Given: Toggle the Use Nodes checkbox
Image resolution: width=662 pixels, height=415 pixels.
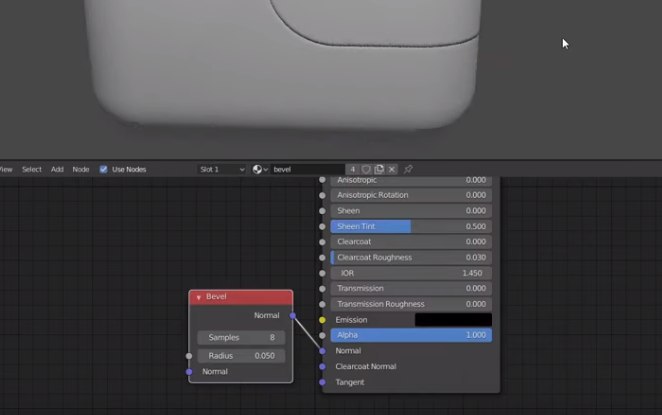Looking at the screenshot, I should [x=103, y=169].
